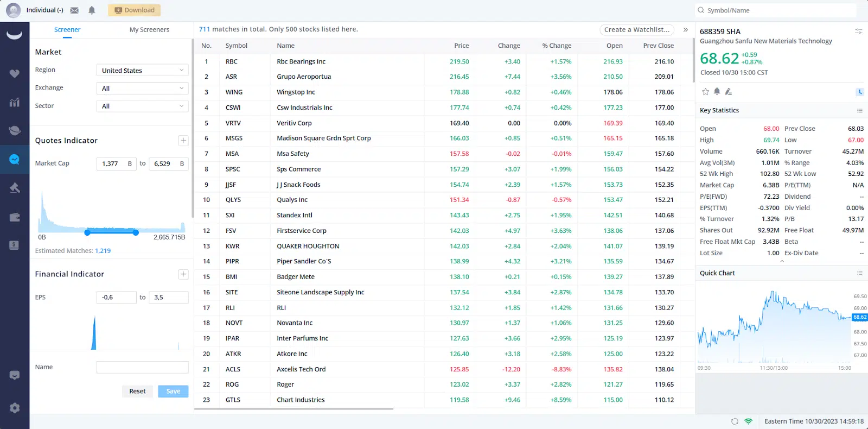Open notifications bell in top bar
The width and height of the screenshot is (868, 429).
tap(92, 10)
